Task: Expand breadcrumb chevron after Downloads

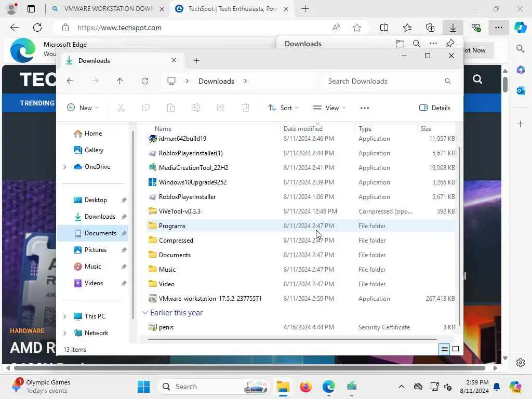Action: point(245,81)
